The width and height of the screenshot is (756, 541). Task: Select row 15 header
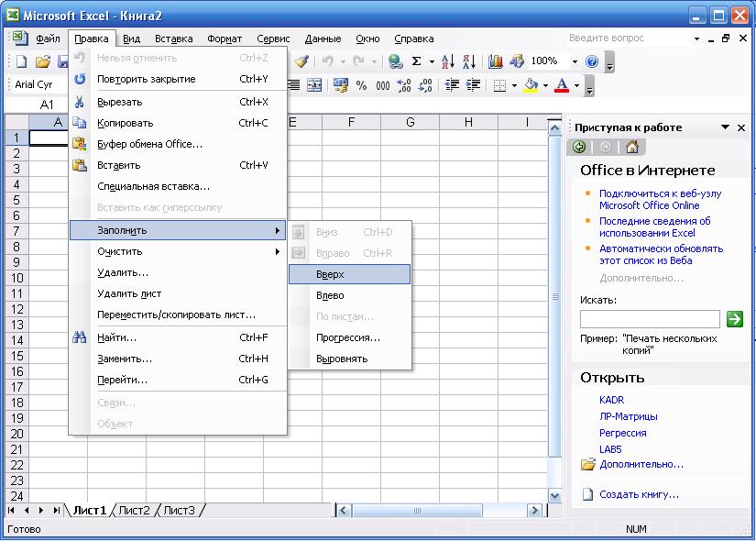16,356
